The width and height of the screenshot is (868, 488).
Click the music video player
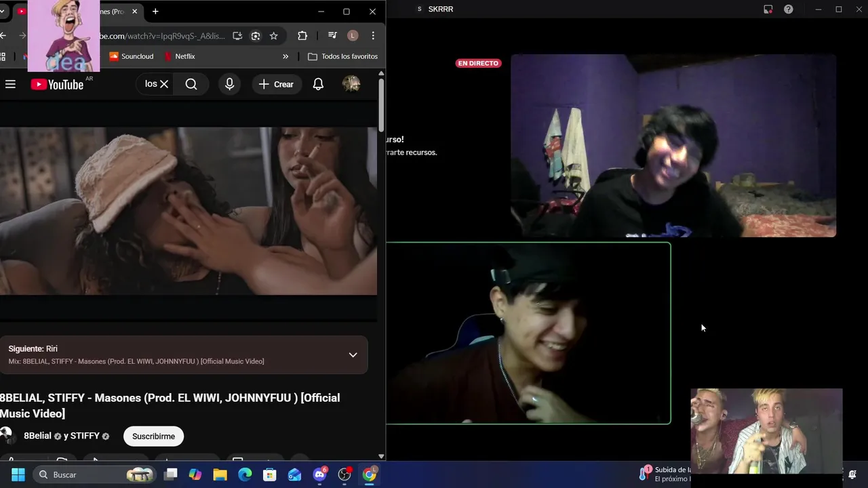point(189,211)
